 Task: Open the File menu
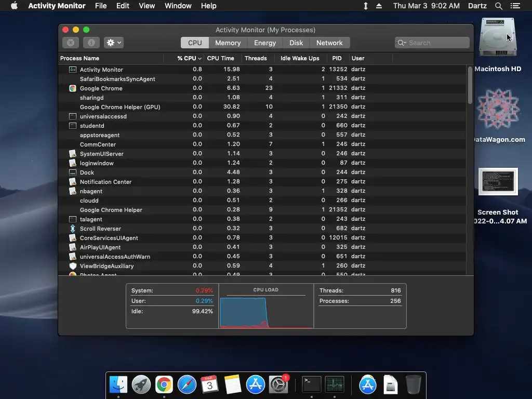tap(101, 6)
